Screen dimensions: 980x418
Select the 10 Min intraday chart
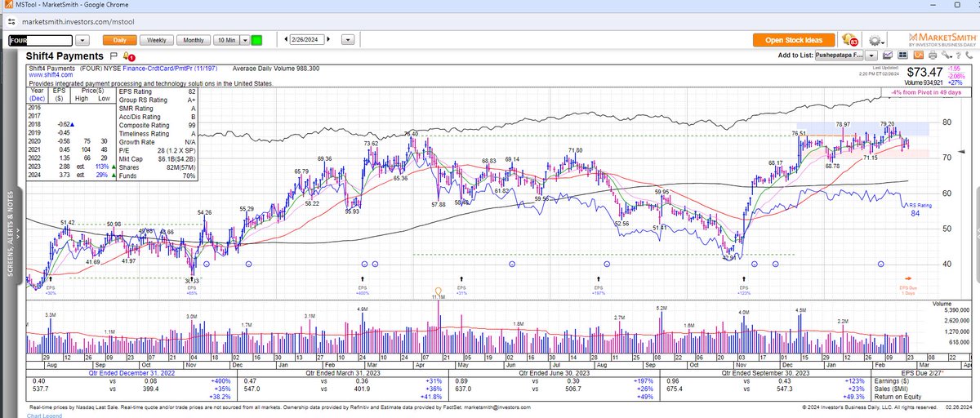[x=227, y=39]
